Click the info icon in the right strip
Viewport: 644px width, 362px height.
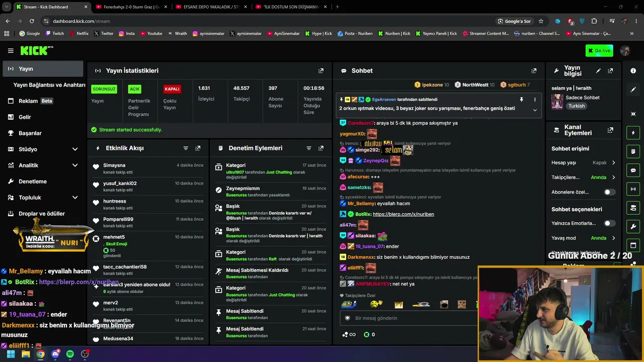pos(633,71)
